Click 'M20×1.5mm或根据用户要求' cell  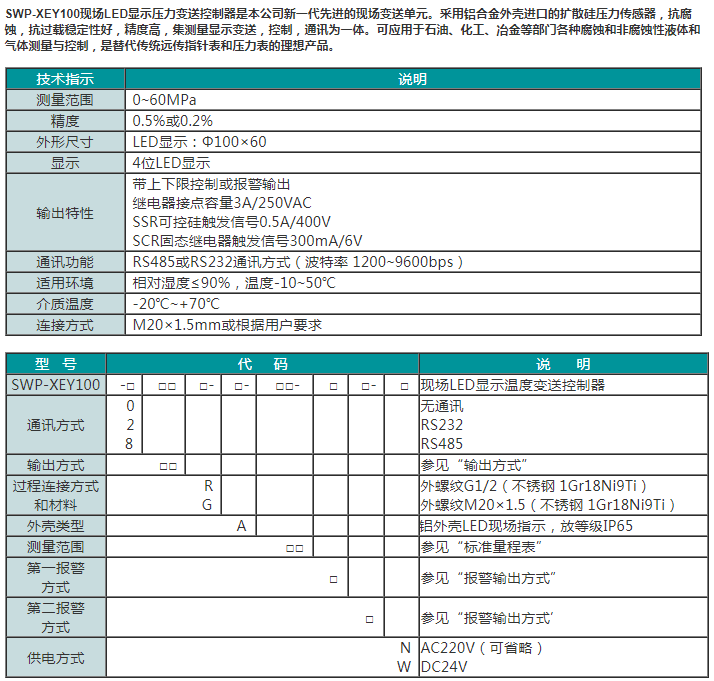(x=413, y=325)
